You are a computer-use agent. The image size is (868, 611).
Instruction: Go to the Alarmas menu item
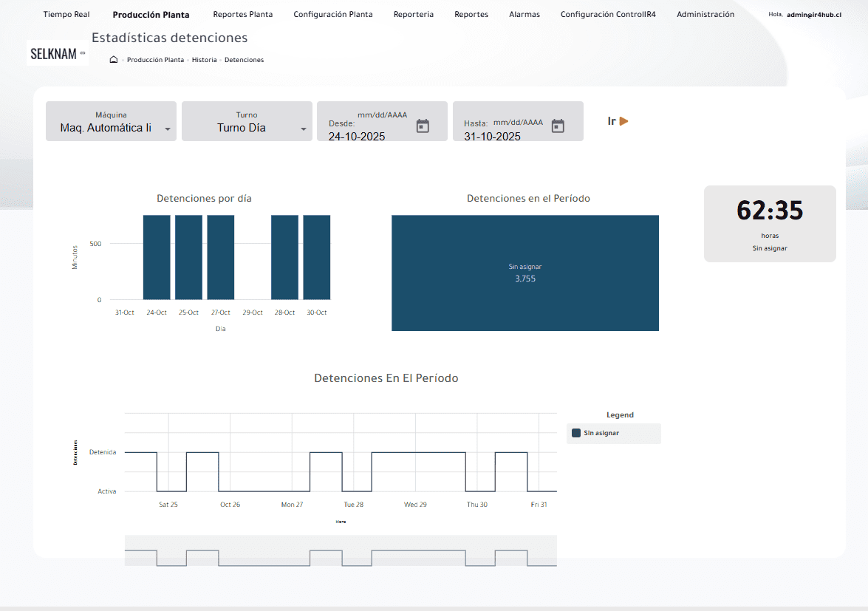(524, 14)
